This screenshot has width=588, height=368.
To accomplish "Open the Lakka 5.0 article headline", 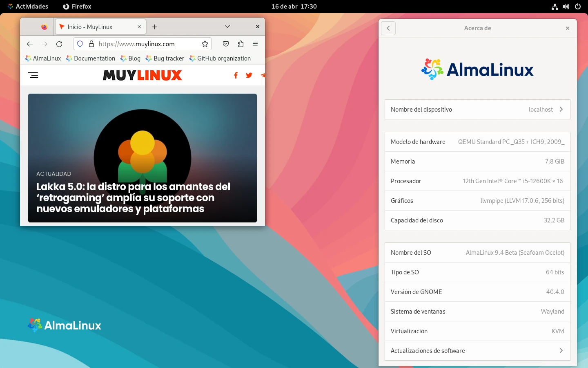I will [x=133, y=197].
